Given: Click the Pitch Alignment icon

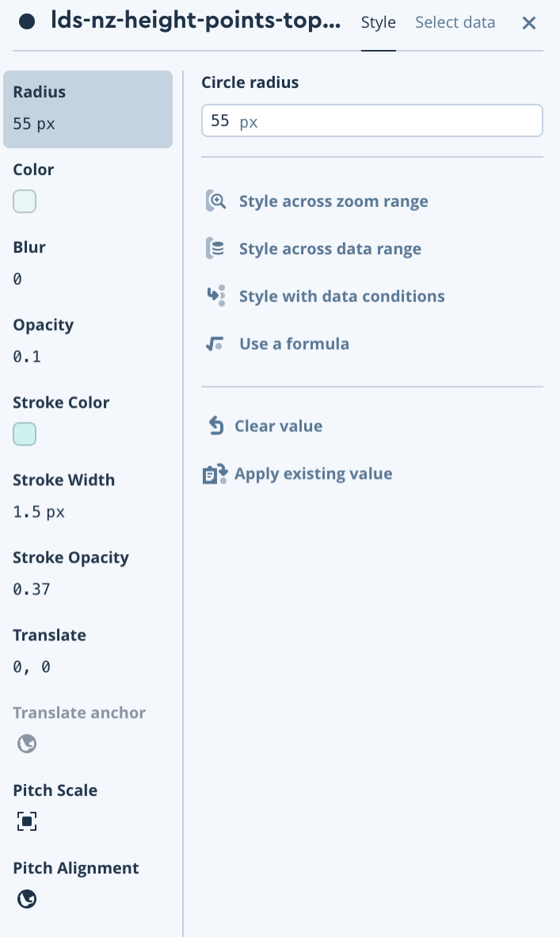Looking at the screenshot, I should pyautogui.click(x=27, y=899).
